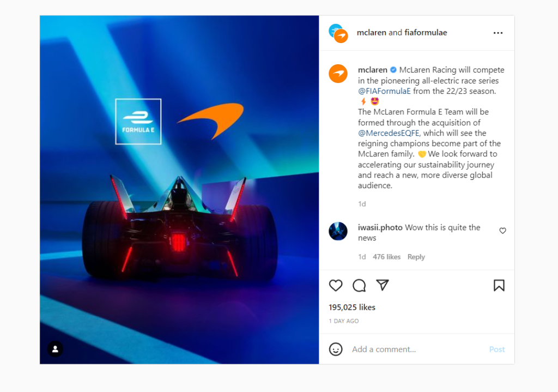Follow the @MercedesEQFE mention link
558x392 pixels.
pyautogui.click(x=389, y=133)
